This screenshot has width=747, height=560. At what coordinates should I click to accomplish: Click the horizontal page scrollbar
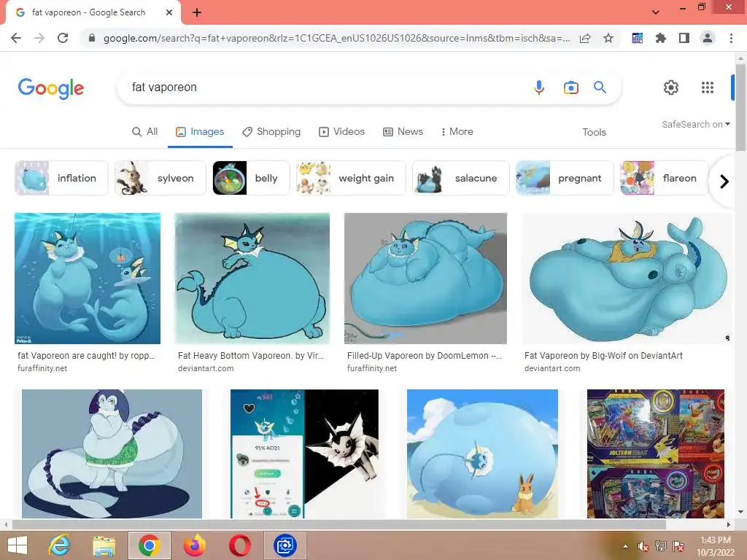click(338, 524)
